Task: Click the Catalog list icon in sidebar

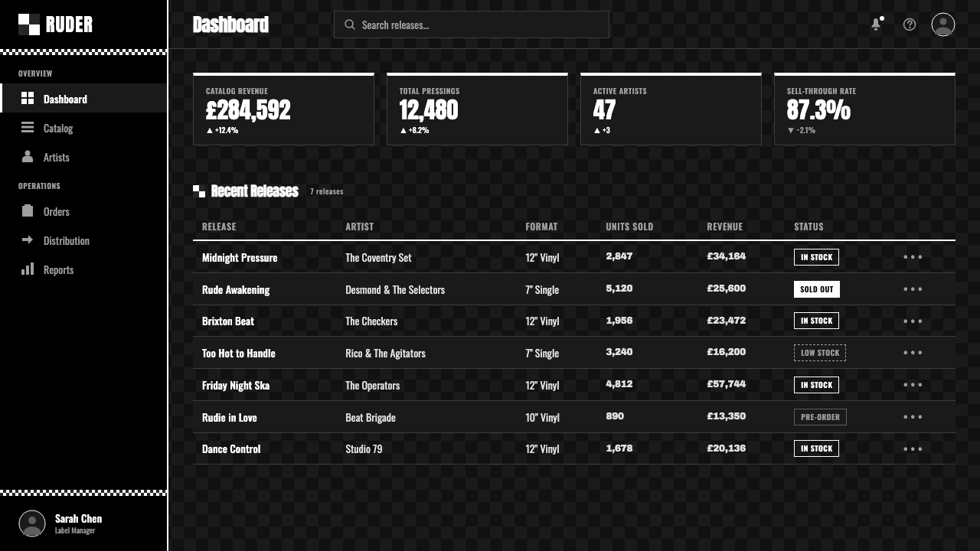Action: (28, 127)
